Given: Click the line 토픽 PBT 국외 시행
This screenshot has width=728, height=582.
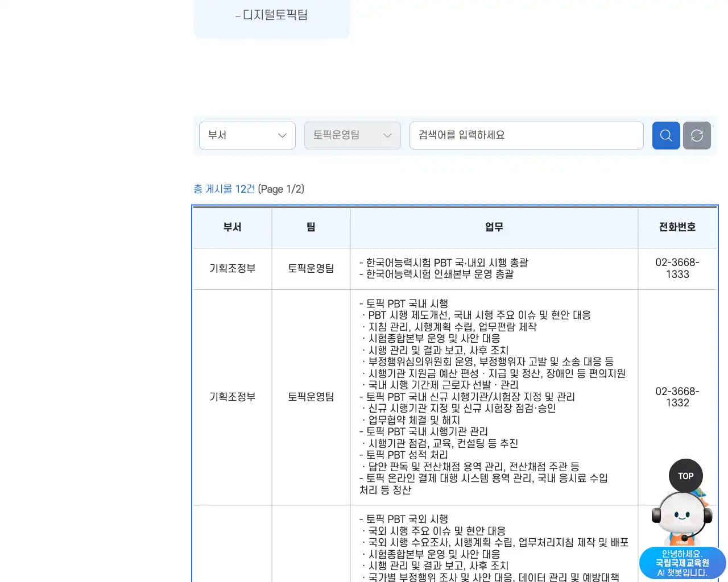Looking at the screenshot, I should pos(404,519).
